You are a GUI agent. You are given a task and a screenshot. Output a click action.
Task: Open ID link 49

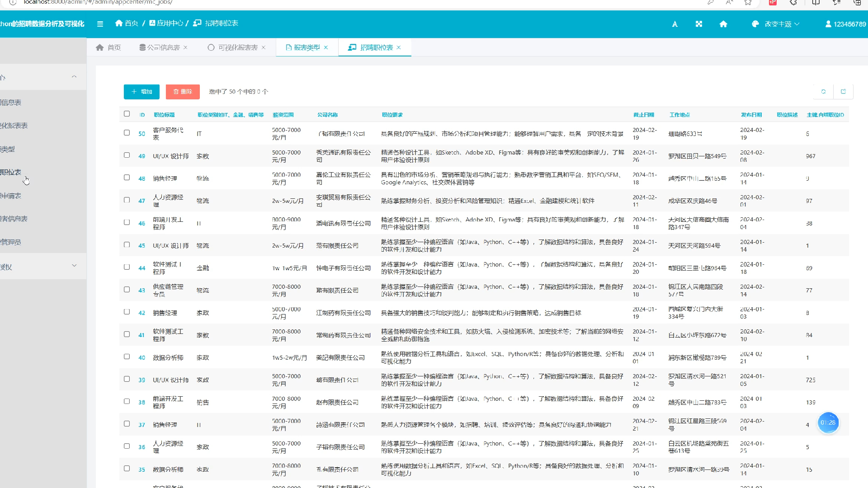pos(142,156)
